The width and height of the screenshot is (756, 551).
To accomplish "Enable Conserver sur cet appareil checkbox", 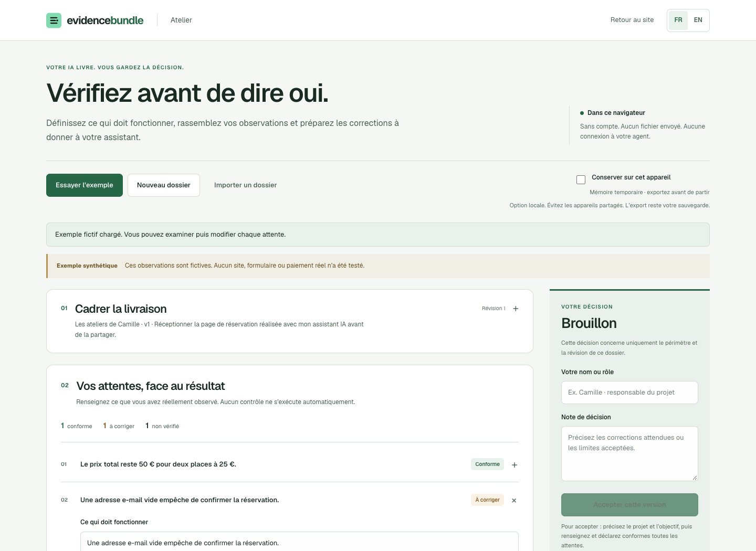I will (x=581, y=179).
